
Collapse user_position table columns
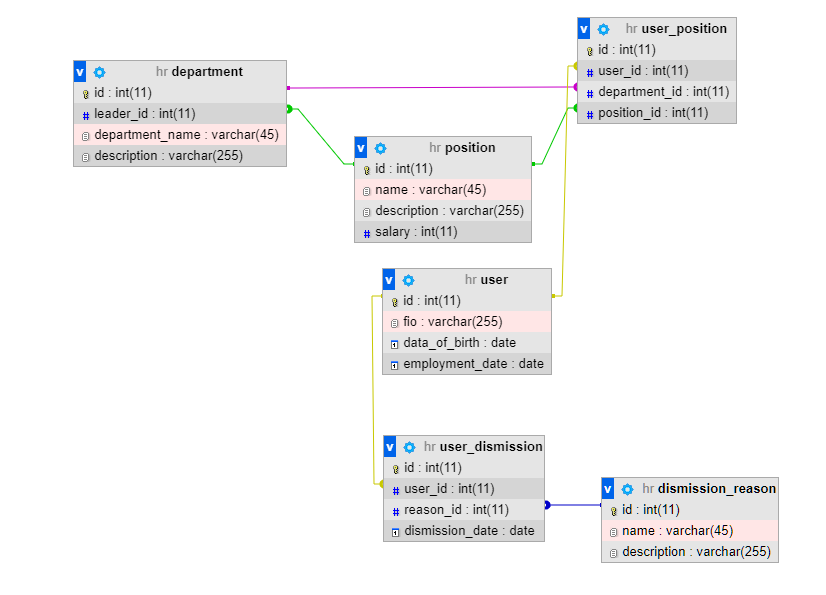(584, 29)
